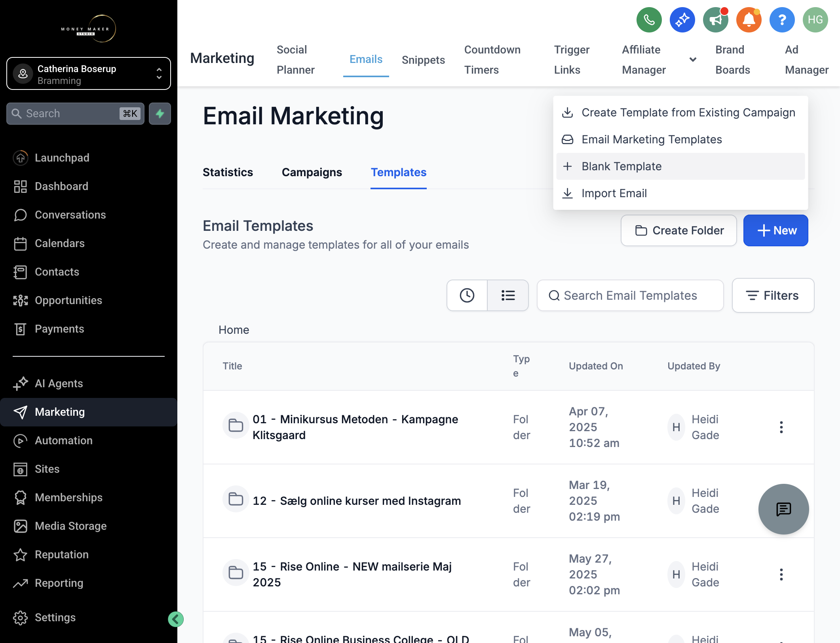Open the Countdown Timers tab
Screen dimensions: 840x643
click(x=492, y=60)
